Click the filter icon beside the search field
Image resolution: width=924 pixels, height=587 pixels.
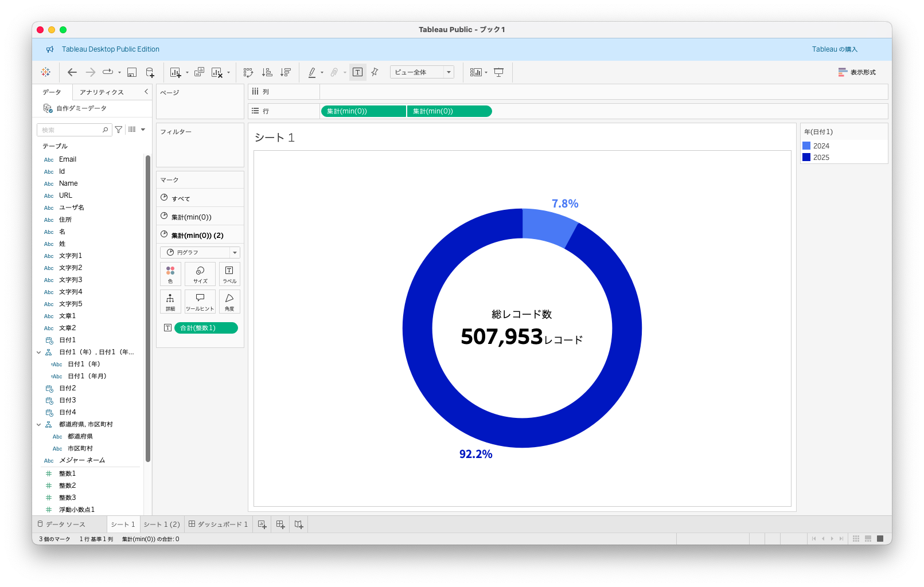119,130
